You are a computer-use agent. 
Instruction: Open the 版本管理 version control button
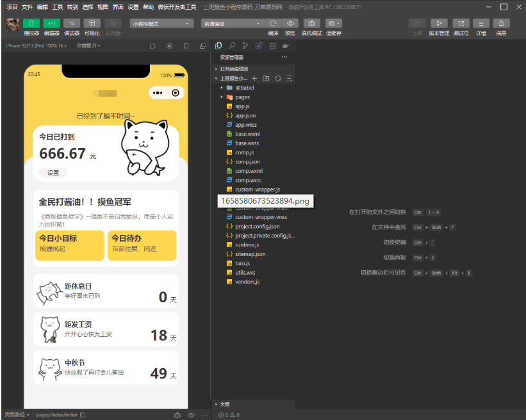click(439, 23)
